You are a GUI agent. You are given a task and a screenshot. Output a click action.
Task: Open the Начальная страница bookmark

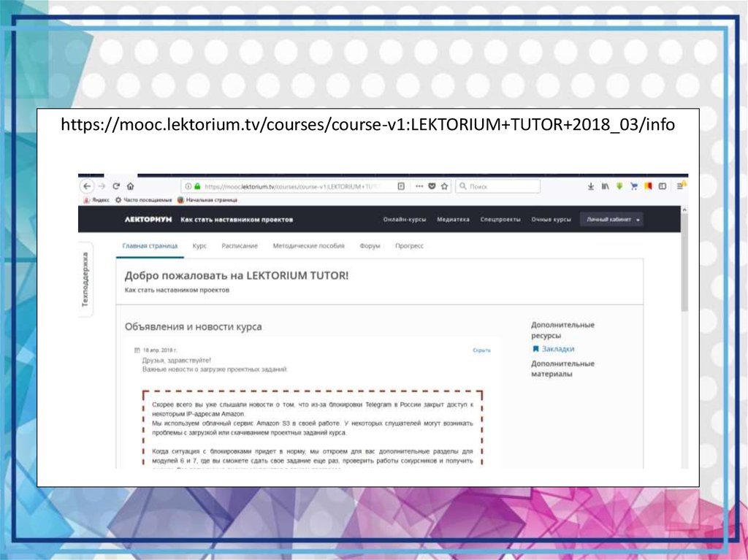coord(207,200)
